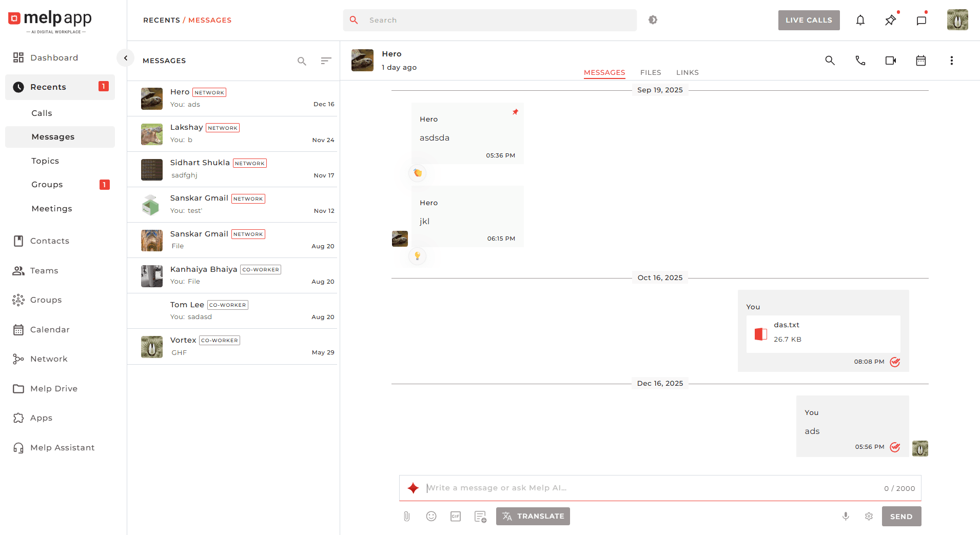Open the chat search icon in Hero conversation
Viewport: 980px width, 535px height.
[x=830, y=60]
